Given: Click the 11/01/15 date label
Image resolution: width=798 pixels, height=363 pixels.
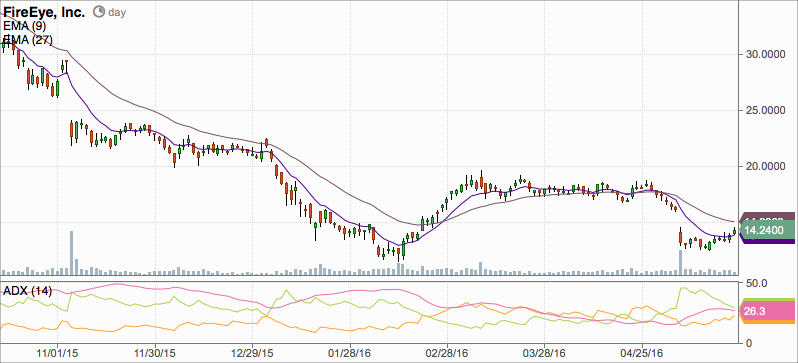Looking at the screenshot, I should tap(58, 352).
